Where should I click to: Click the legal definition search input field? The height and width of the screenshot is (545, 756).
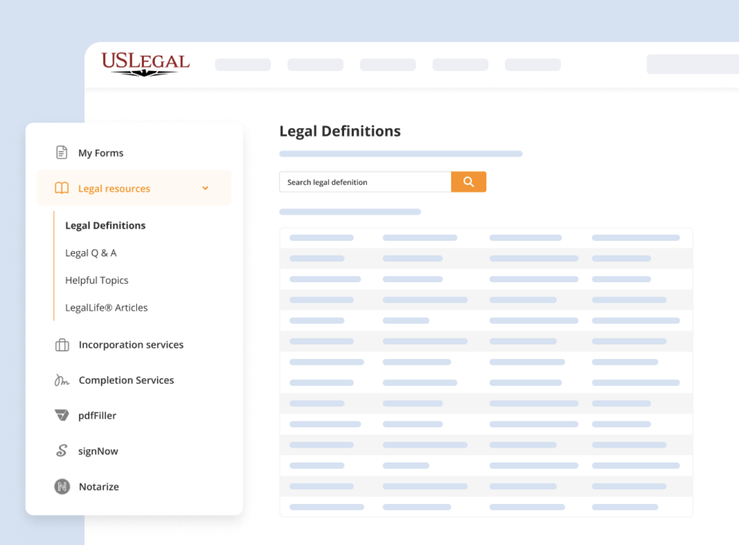point(364,182)
